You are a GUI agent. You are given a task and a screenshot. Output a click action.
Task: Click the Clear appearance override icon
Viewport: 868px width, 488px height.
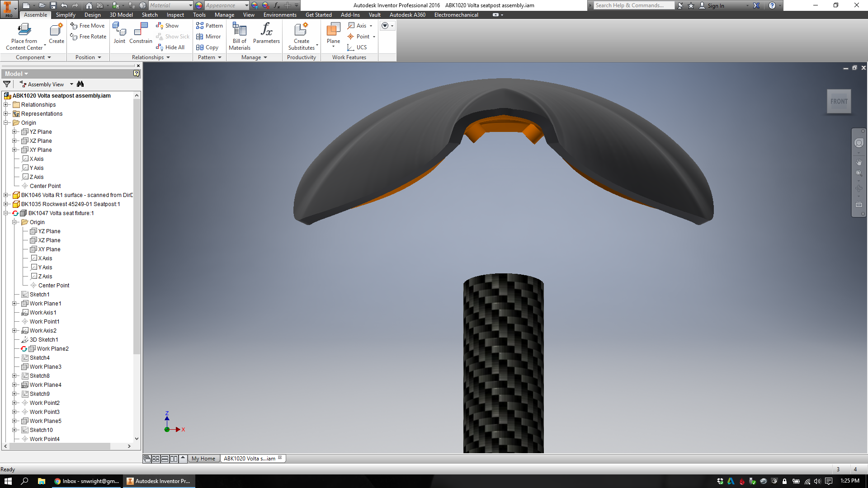point(266,5)
